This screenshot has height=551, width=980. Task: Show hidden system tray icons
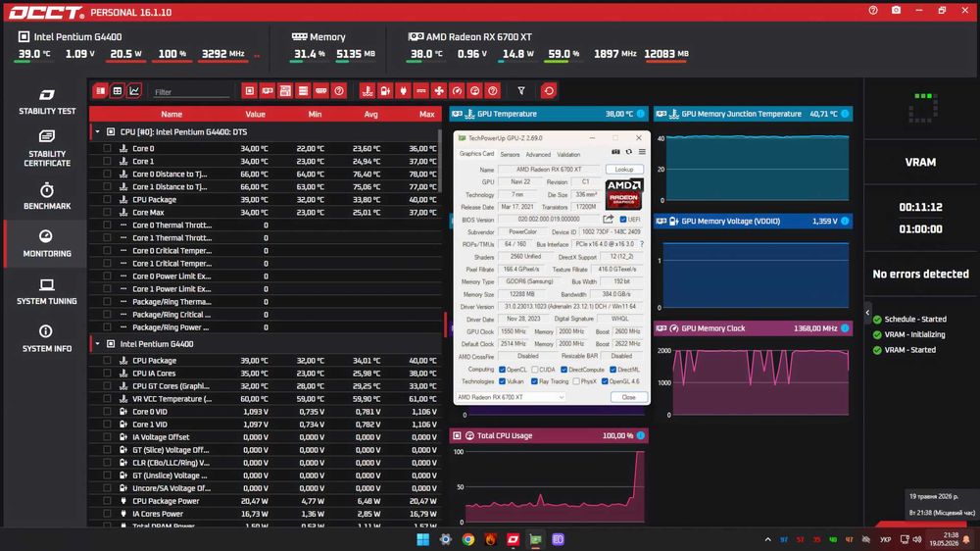pos(767,540)
